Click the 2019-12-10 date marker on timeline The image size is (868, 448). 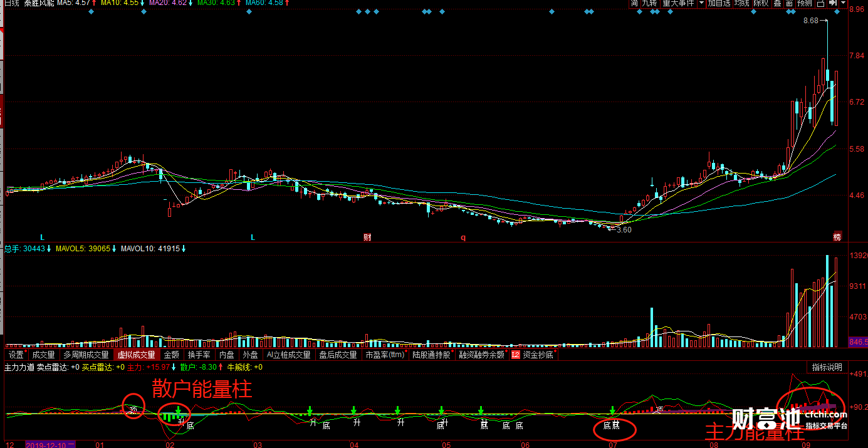[x=50, y=444]
